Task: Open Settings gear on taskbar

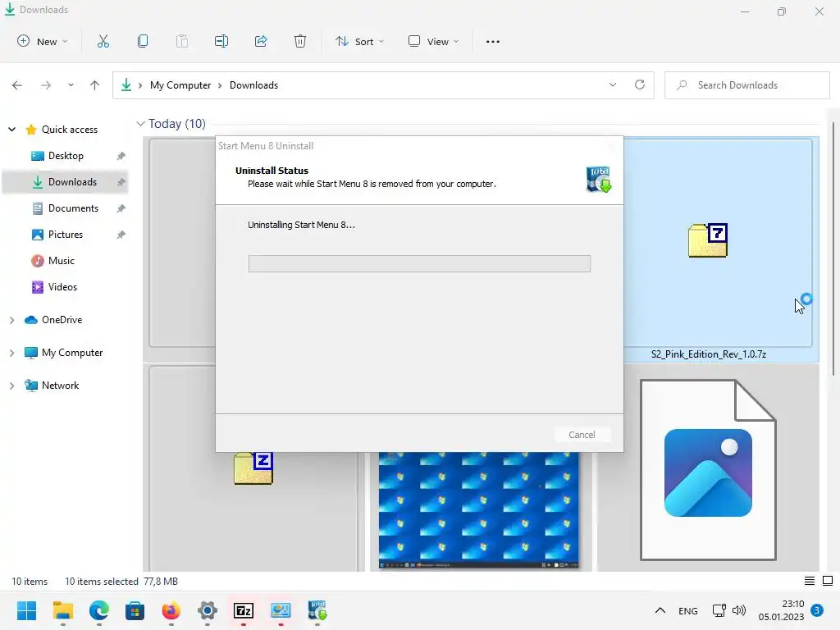Action: click(x=208, y=610)
